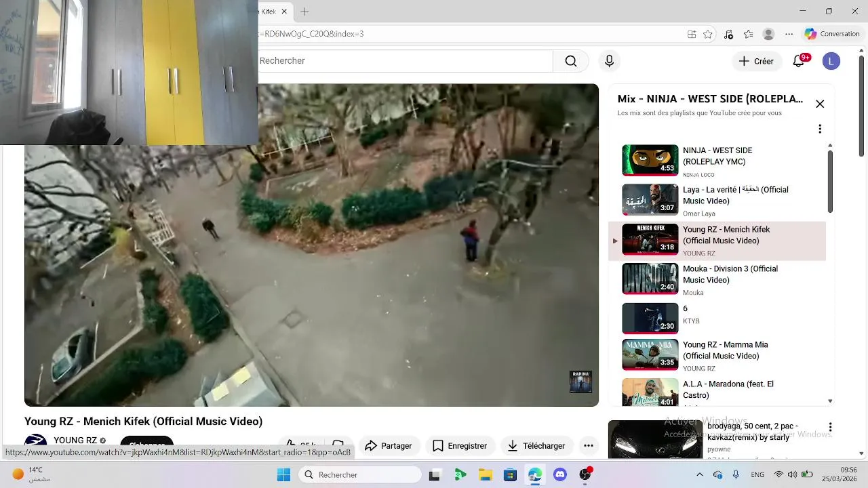The width and height of the screenshot is (868, 488).
Task: Click the playlist panel scrollbar thumb
Action: 830,181
